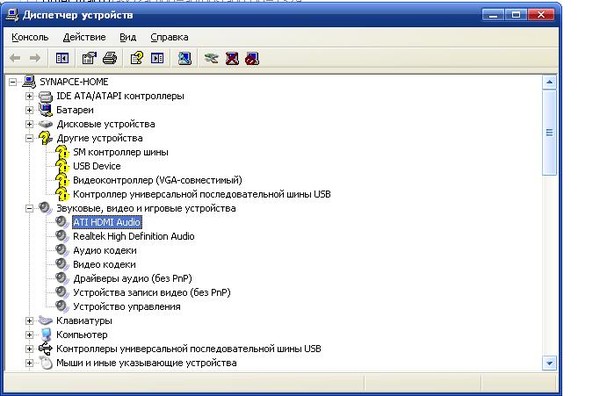600x396 pixels.
Task: Open the Вид menu
Action: pyautogui.click(x=128, y=37)
